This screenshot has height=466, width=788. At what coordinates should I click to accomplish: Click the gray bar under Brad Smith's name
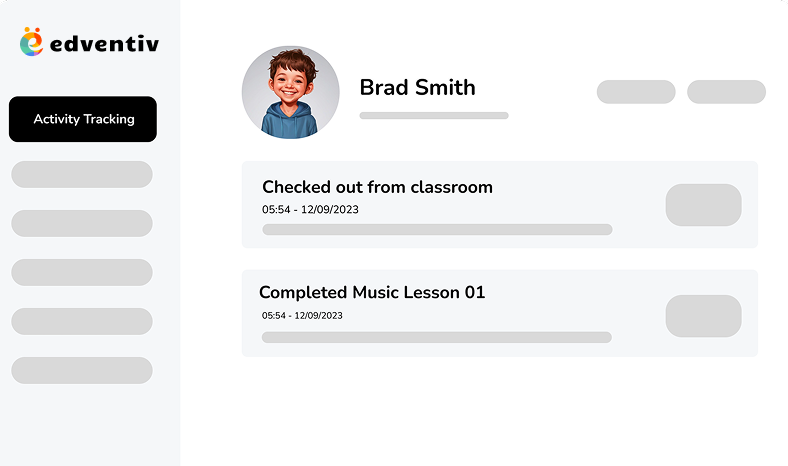pos(434,116)
